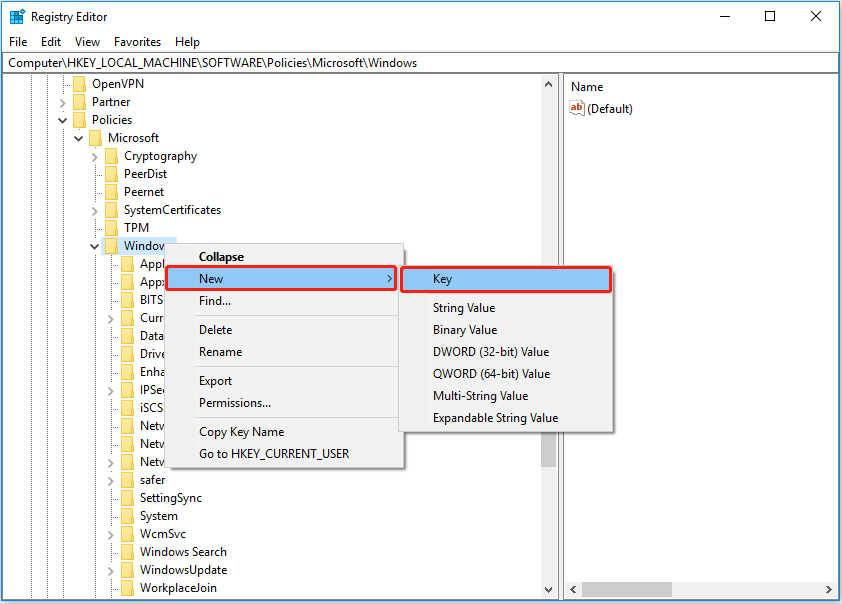Select the OpenVPN folder icon
The height and width of the screenshot is (604, 842).
[79, 83]
